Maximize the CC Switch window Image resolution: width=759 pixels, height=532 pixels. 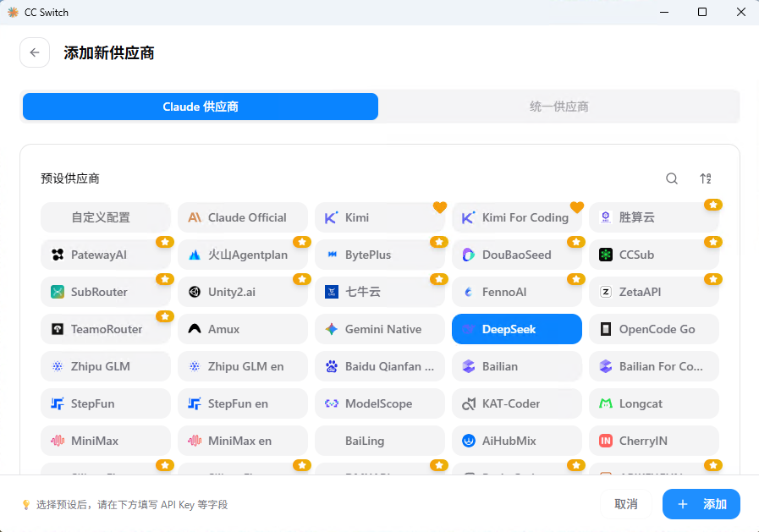pyautogui.click(x=702, y=12)
